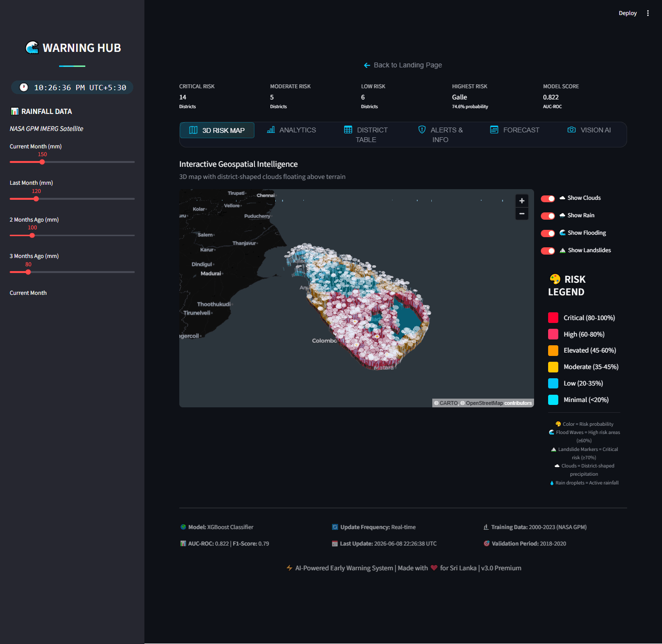The height and width of the screenshot is (644, 662).
Task: Click the Low (20-35%) blue swatch
Action: pyautogui.click(x=553, y=383)
